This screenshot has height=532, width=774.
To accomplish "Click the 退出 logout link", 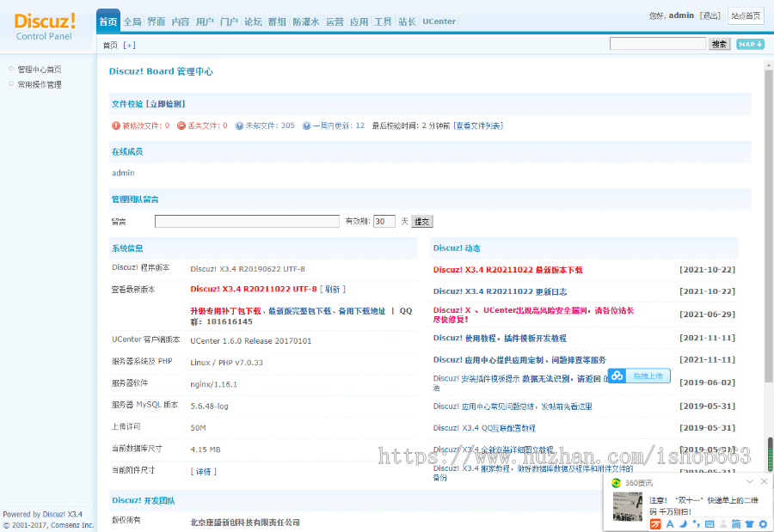I will tap(709, 15).
